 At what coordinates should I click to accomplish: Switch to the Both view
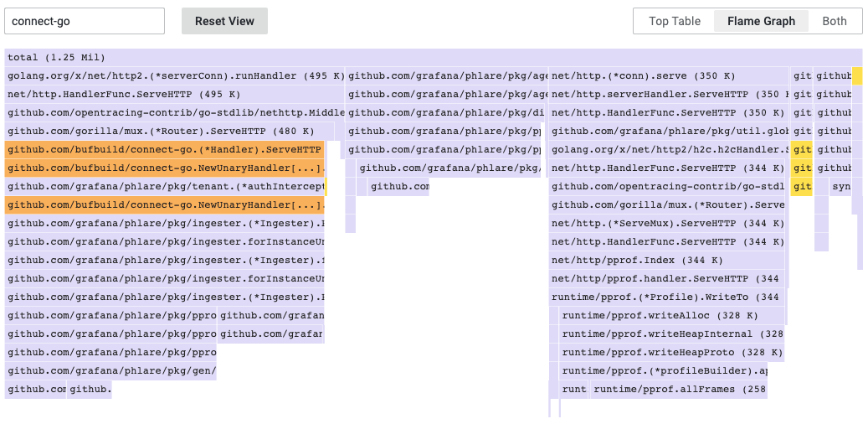point(834,21)
